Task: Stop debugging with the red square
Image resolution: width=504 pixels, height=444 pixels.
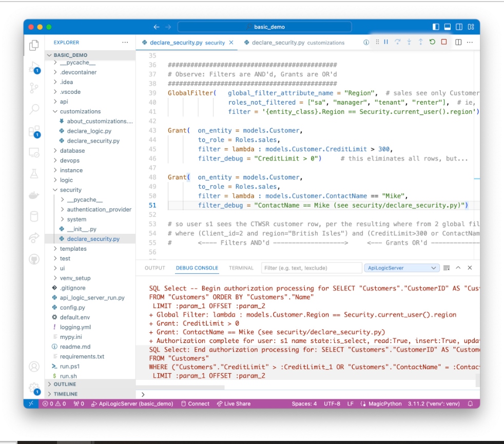Action: coord(444,42)
